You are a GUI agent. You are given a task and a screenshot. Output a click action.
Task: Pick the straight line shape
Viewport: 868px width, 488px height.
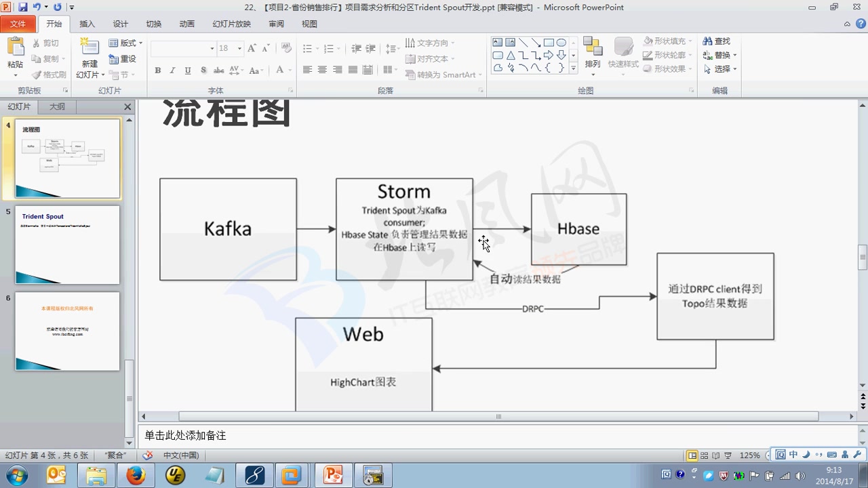click(523, 43)
